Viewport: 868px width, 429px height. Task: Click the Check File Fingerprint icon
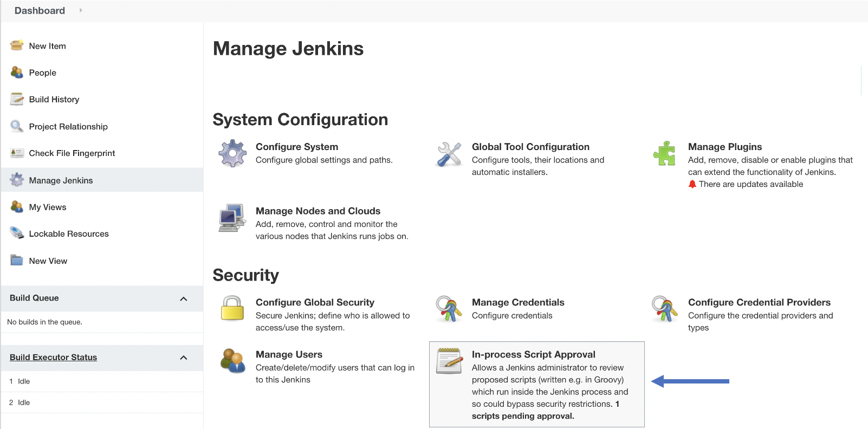pyautogui.click(x=17, y=153)
